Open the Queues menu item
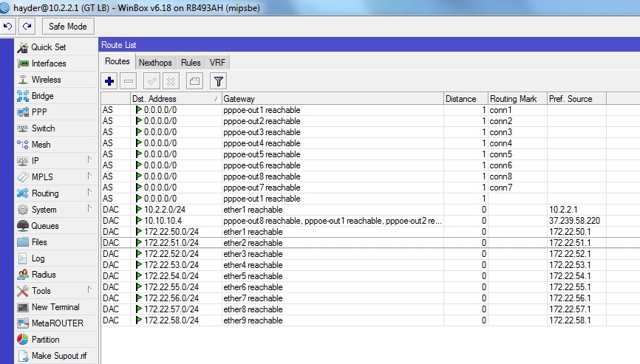The height and width of the screenshot is (364, 640). 56,226
